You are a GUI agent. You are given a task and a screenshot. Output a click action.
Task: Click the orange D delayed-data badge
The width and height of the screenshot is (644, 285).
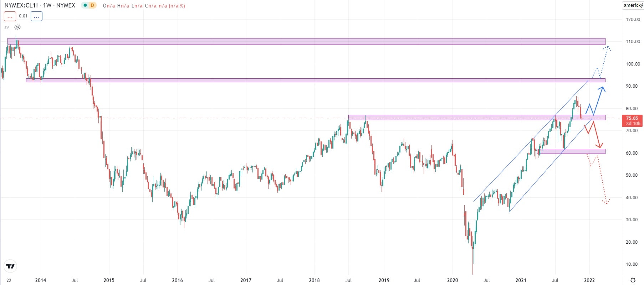92,5
